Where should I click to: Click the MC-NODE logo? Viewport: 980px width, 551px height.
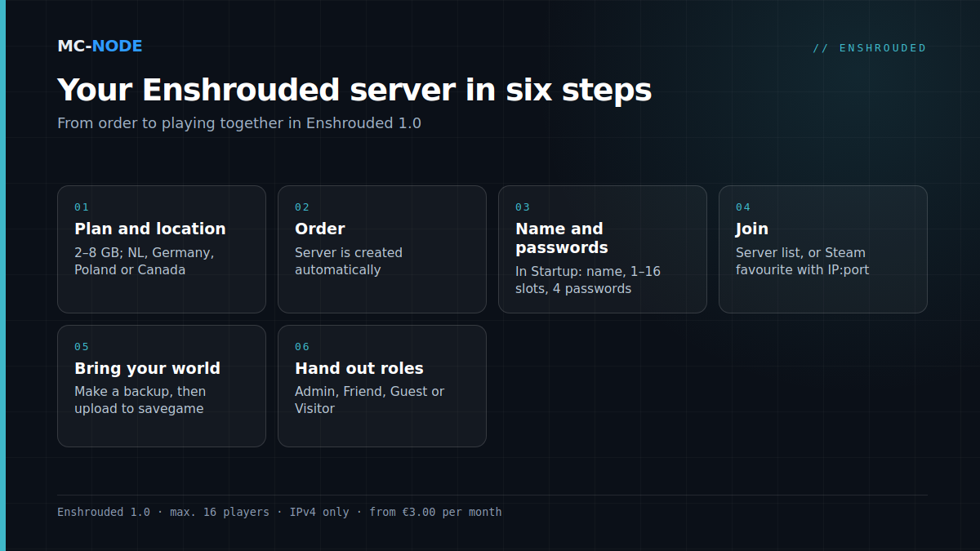click(x=100, y=46)
